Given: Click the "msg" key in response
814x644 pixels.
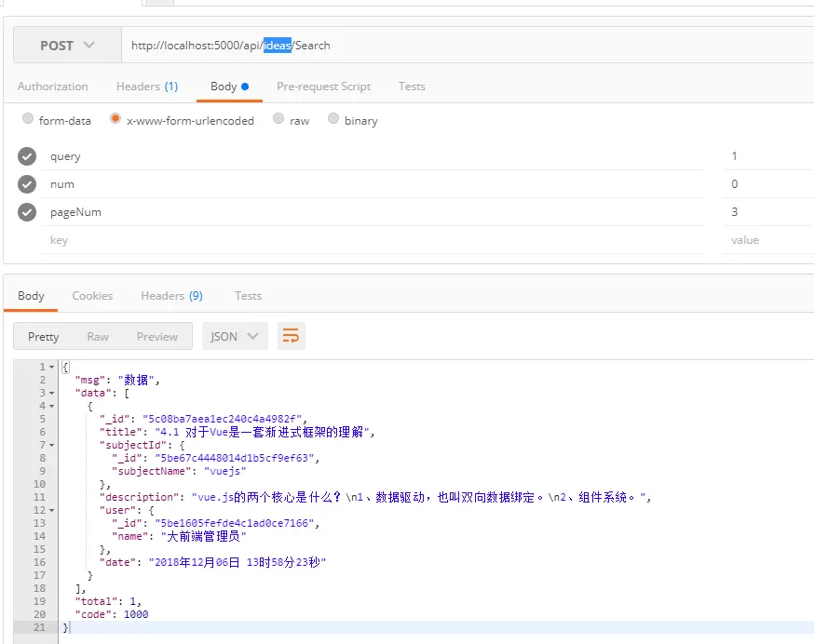Looking at the screenshot, I should (89, 380).
